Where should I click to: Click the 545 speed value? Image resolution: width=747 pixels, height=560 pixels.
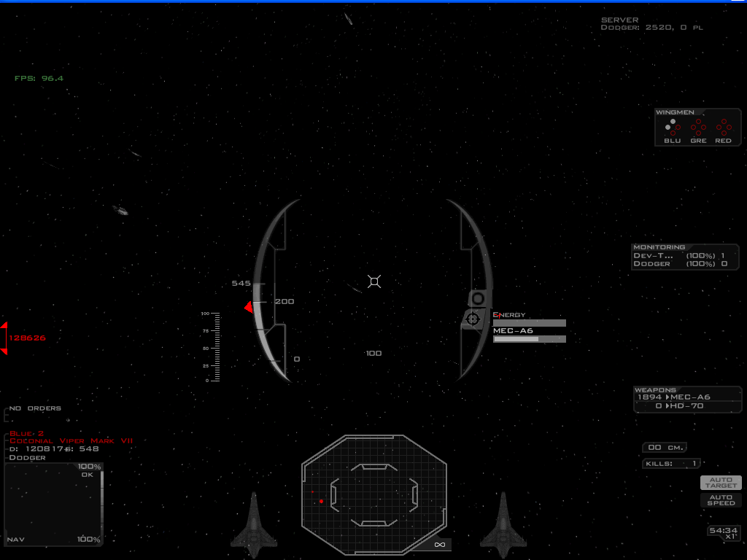(x=241, y=284)
